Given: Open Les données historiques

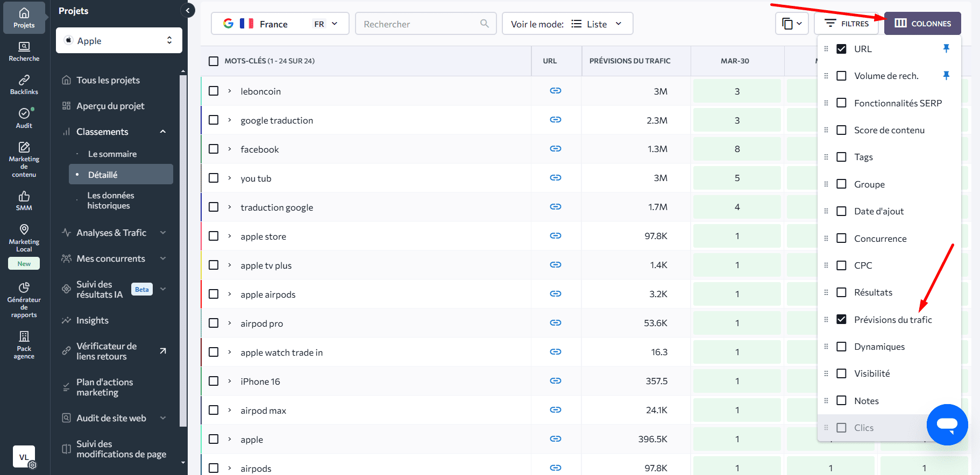Looking at the screenshot, I should (x=111, y=200).
